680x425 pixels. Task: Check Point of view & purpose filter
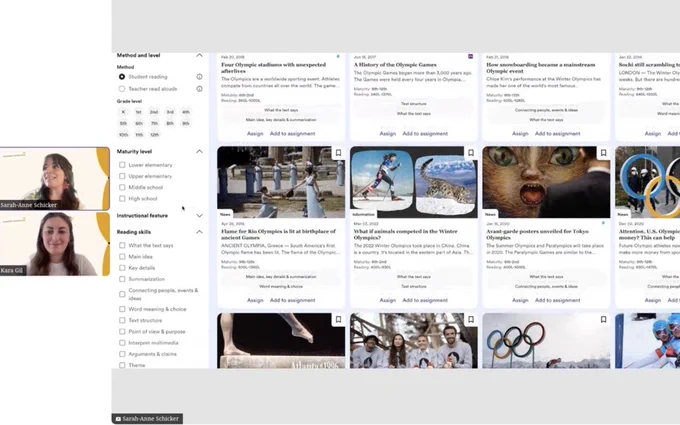pyautogui.click(x=122, y=332)
